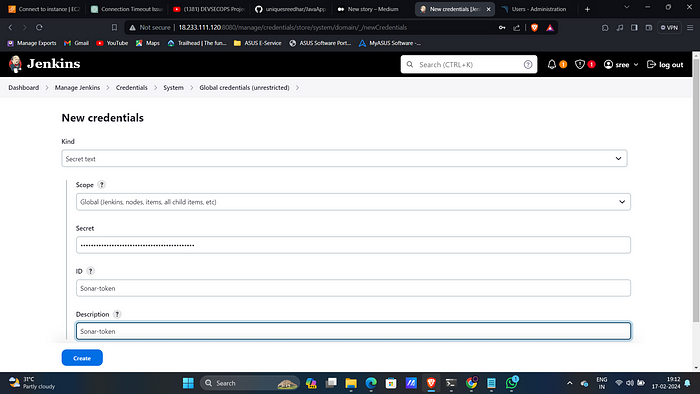Viewport: 700px width, 394px height.
Task: Go to System breadcrumb
Action: (x=173, y=88)
